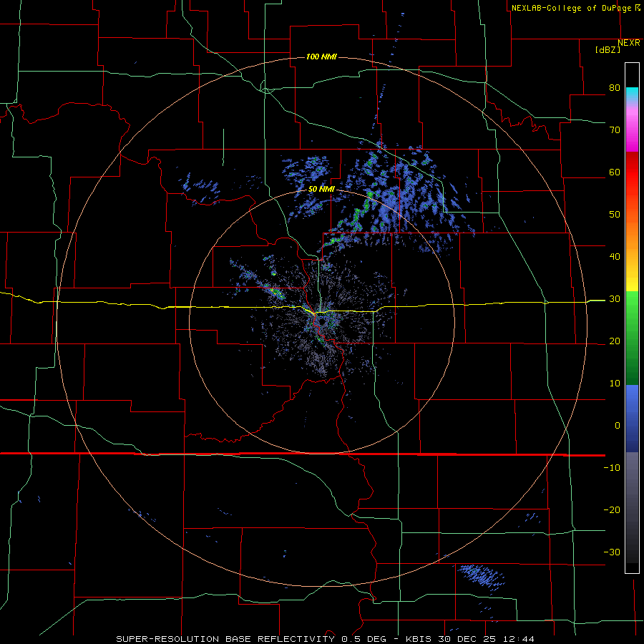Screen dimensions: 644x644
Task: Click the cyan top of the color scale
Action: [x=632, y=94]
